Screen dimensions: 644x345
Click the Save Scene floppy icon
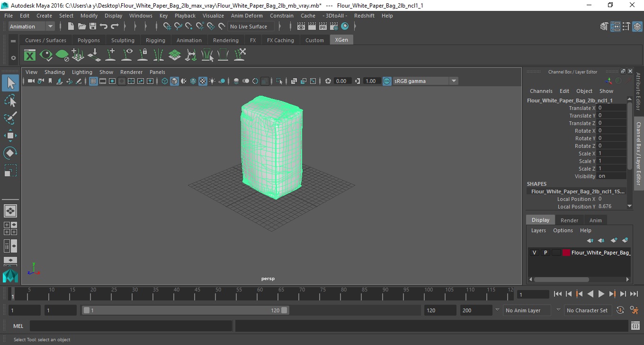(93, 27)
